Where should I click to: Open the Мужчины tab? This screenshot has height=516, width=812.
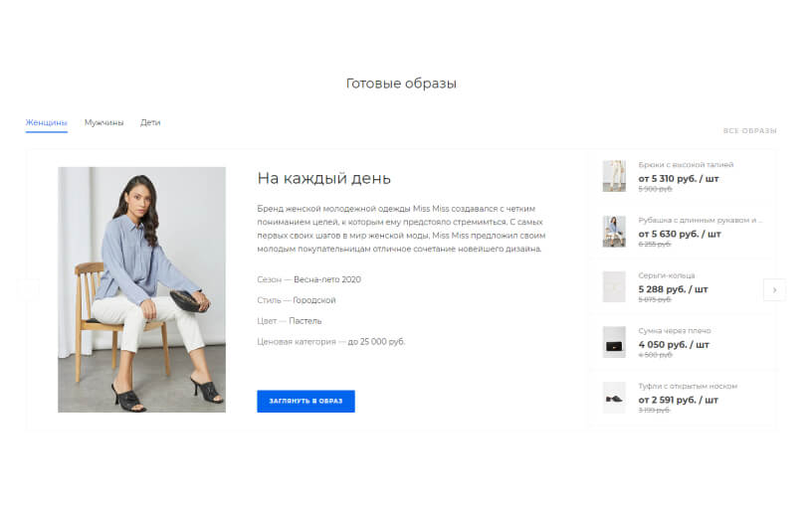pyautogui.click(x=104, y=122)
